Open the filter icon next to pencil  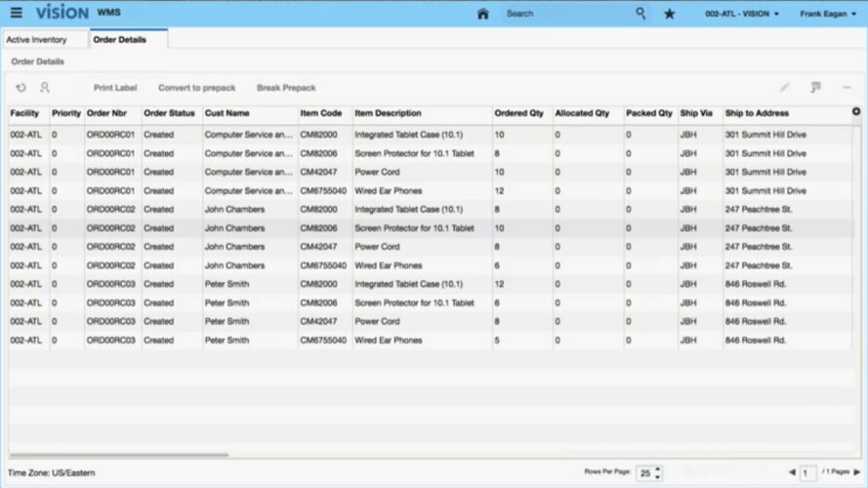pyautogui.click(x=815, y=88)
